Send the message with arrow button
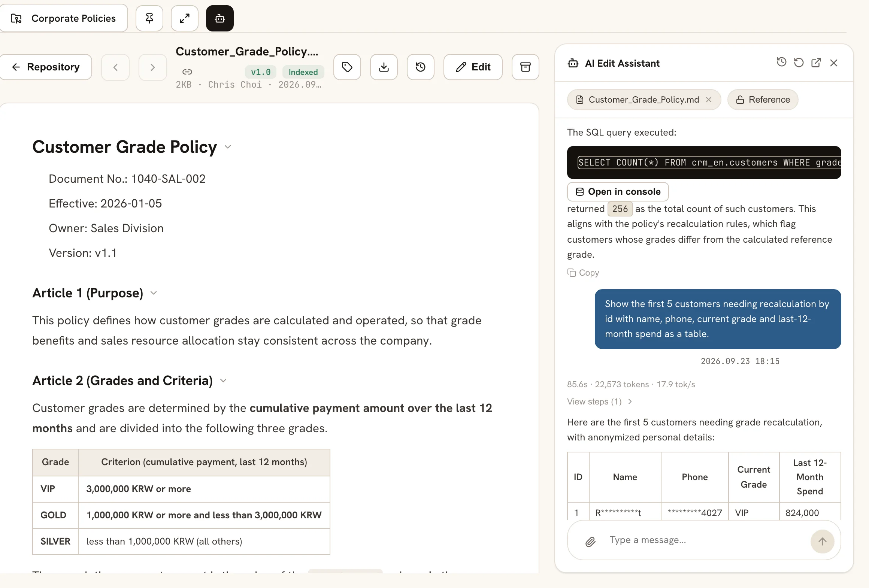This screenshot has height=588, width=869. coord(823,542)
